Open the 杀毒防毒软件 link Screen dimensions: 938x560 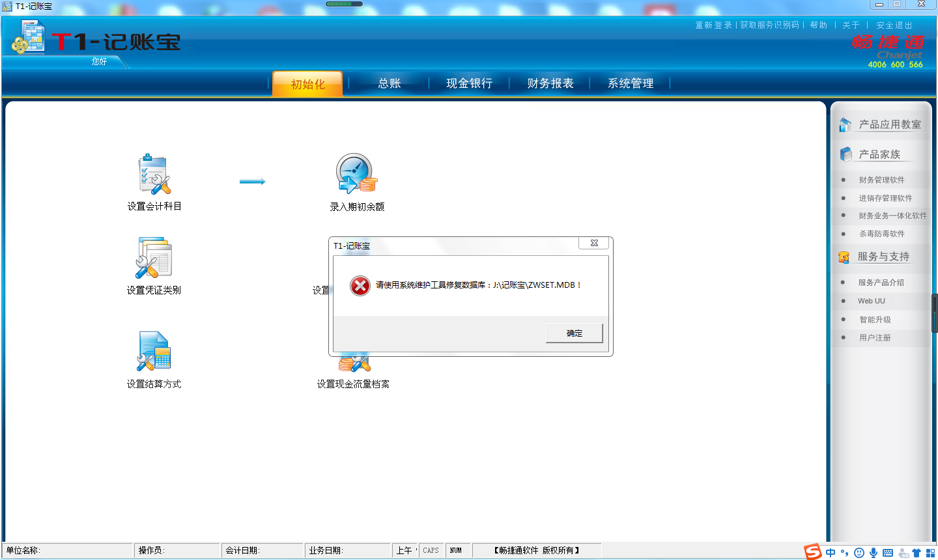pos(881,234)
